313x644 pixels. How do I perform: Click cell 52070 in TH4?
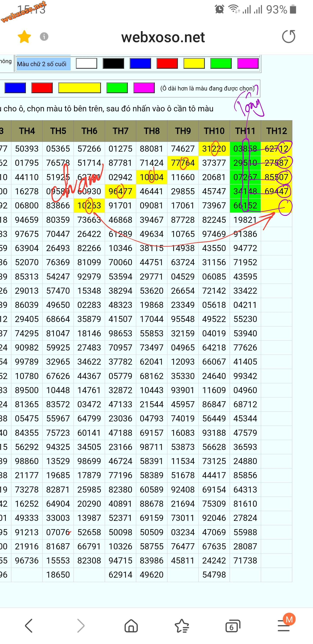point(27,262)
